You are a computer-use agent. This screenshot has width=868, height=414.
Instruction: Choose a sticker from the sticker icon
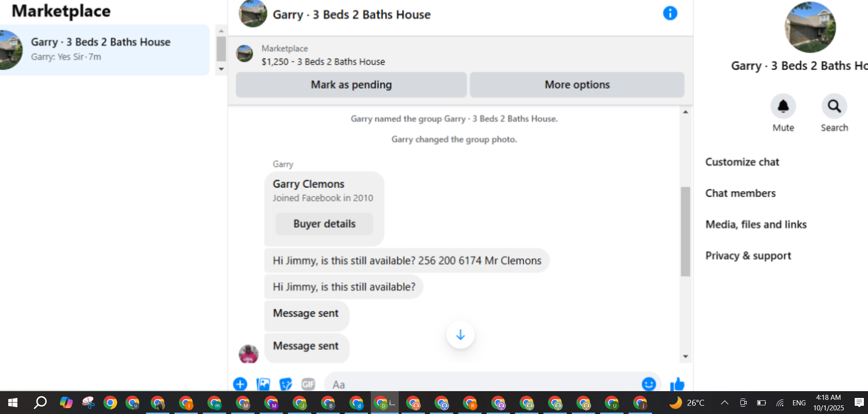click(286, 384)
